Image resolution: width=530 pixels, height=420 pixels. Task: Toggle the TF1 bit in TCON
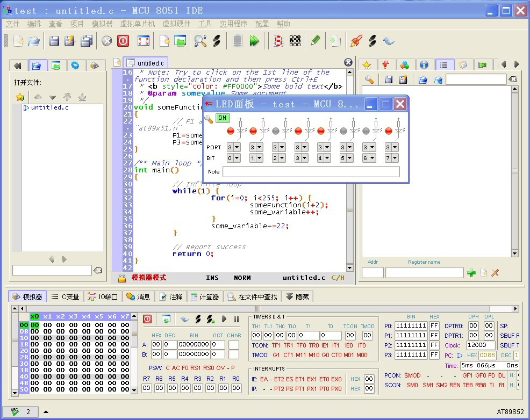[x=276, y=345]
